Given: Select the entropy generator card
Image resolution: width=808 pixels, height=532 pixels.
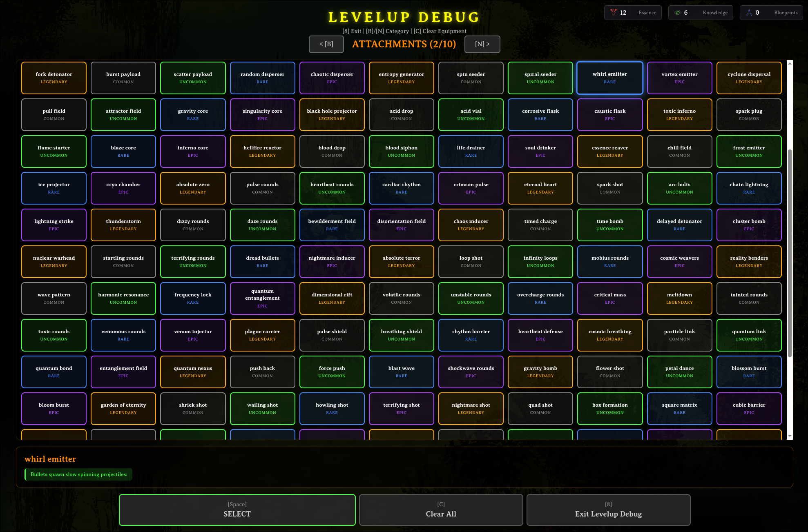Looking at the screenshot, I should click(402, 78).
